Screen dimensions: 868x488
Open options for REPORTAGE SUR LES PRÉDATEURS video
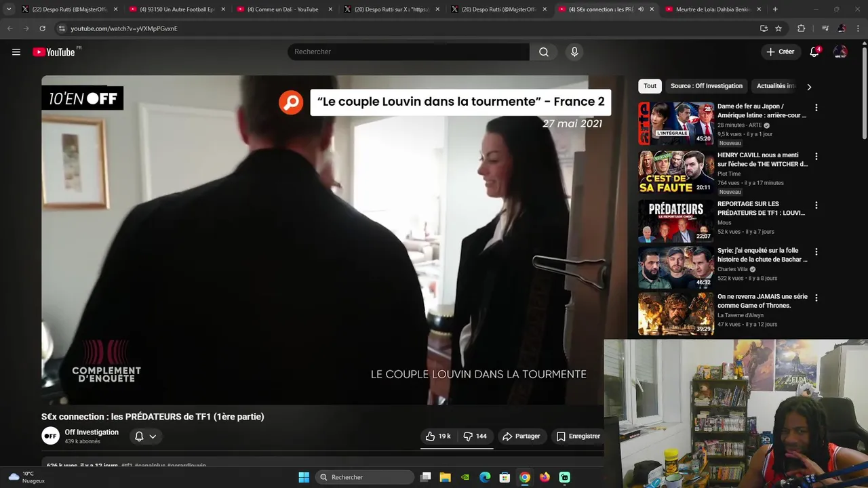[816, 205]
